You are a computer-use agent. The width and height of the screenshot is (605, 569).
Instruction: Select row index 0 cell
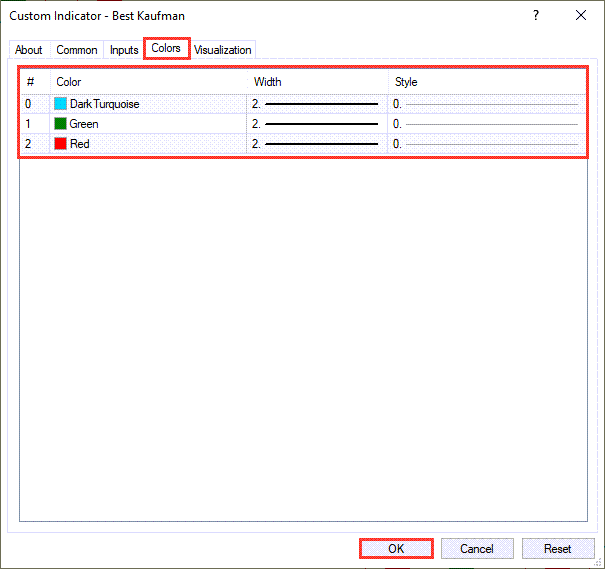pyautogui.click(x=35, y=104)
